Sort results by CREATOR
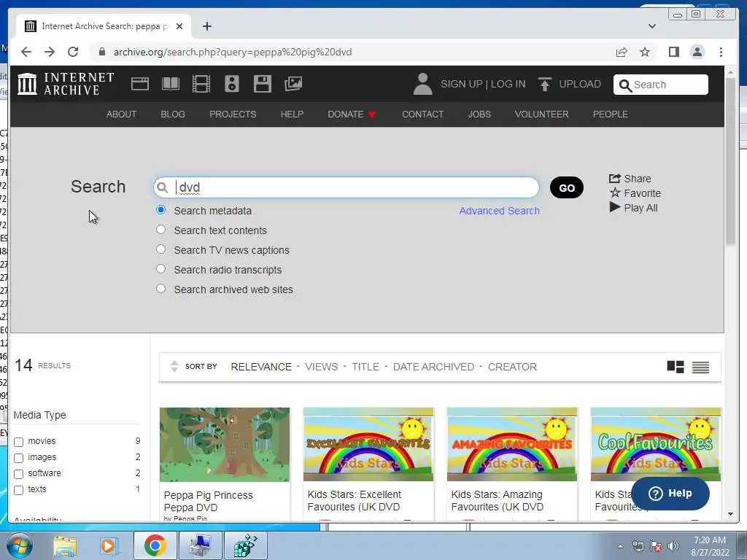 512,367
